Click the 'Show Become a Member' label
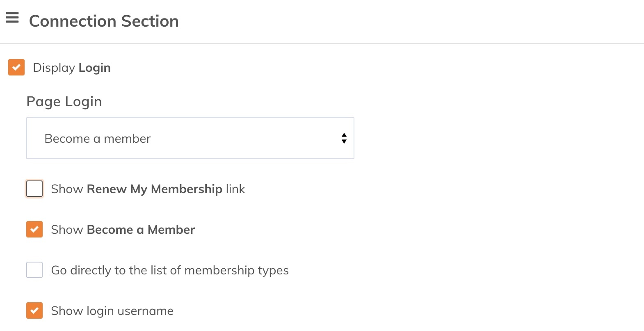Viewport: 644px width, 331px height. pyautogui.click(x=123, y=230)
